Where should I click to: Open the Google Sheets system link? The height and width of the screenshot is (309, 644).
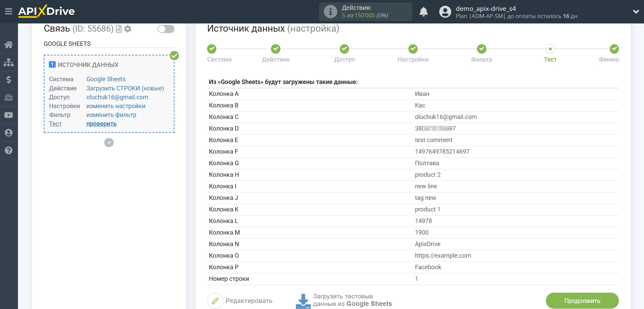point(106,79)
